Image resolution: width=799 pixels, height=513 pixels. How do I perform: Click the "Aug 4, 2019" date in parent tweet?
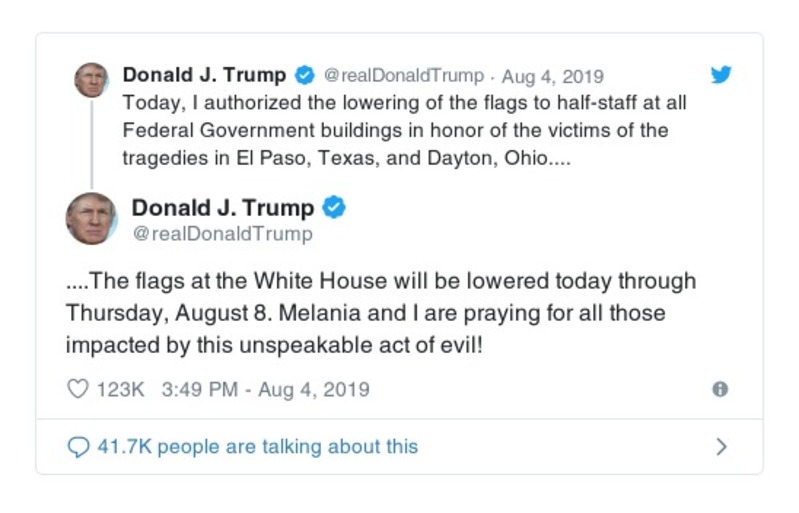tap(552, 77)
